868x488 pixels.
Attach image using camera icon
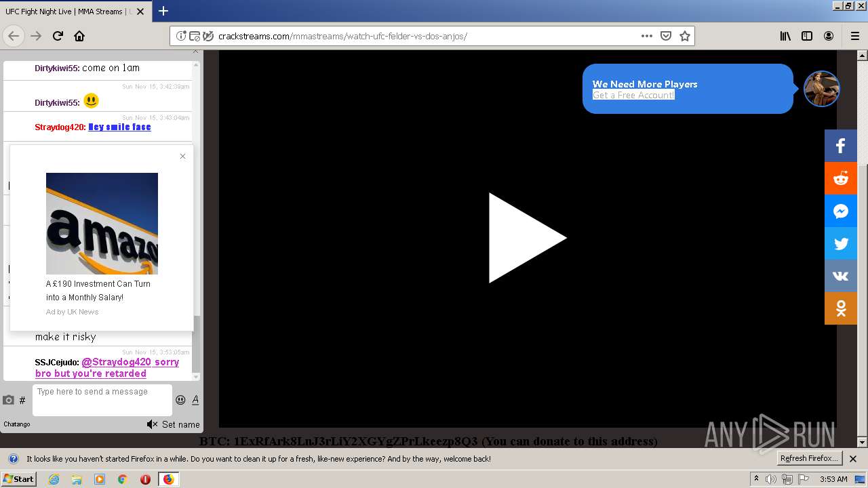(8, 401)
